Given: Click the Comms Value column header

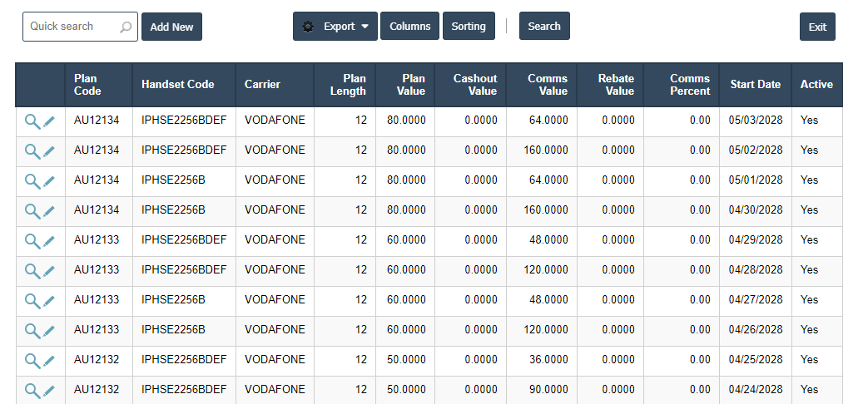Looking at the screenshot, I should tap(547, 85).
